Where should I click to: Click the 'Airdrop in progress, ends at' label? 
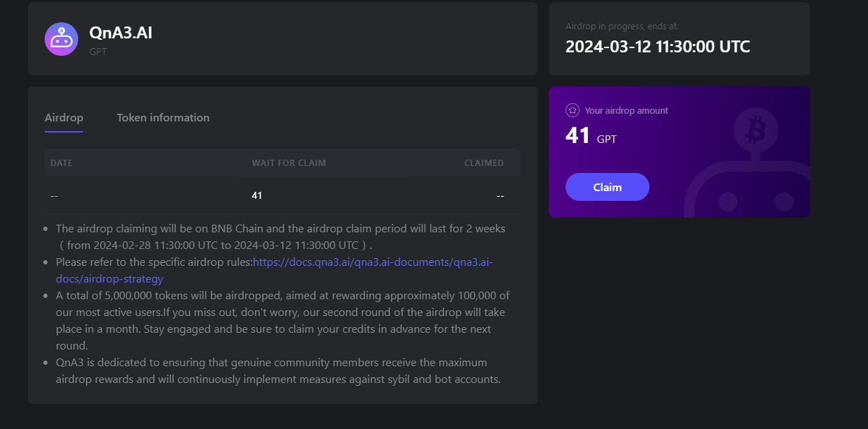click(x=622, y=27)
